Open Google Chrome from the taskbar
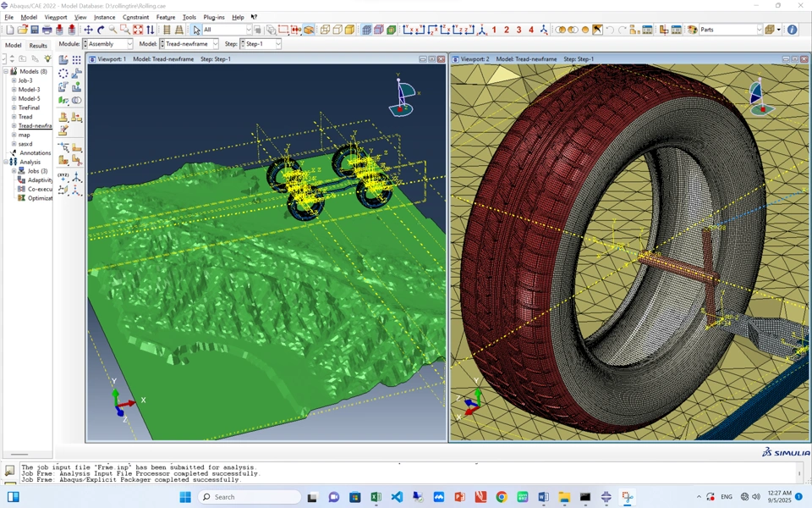 tap(502, 497)
